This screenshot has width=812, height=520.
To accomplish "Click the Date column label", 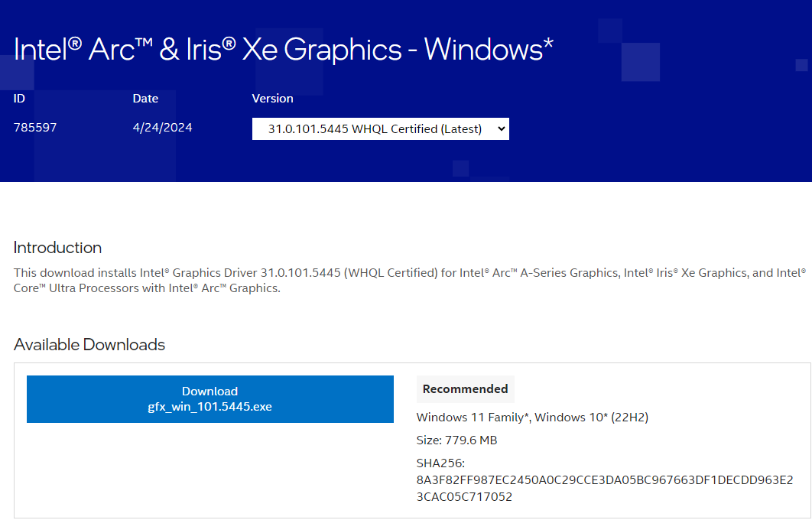I will (x=145, y=99).
